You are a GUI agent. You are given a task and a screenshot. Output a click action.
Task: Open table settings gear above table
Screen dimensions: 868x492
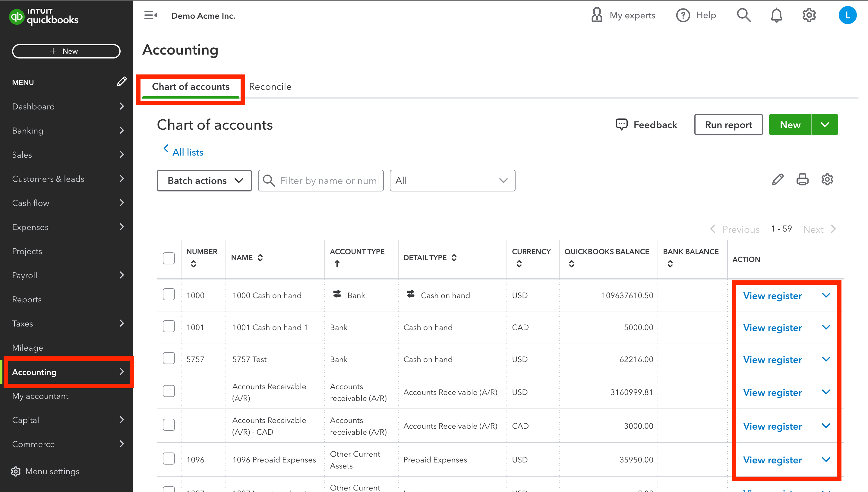(x=827, y=180)
